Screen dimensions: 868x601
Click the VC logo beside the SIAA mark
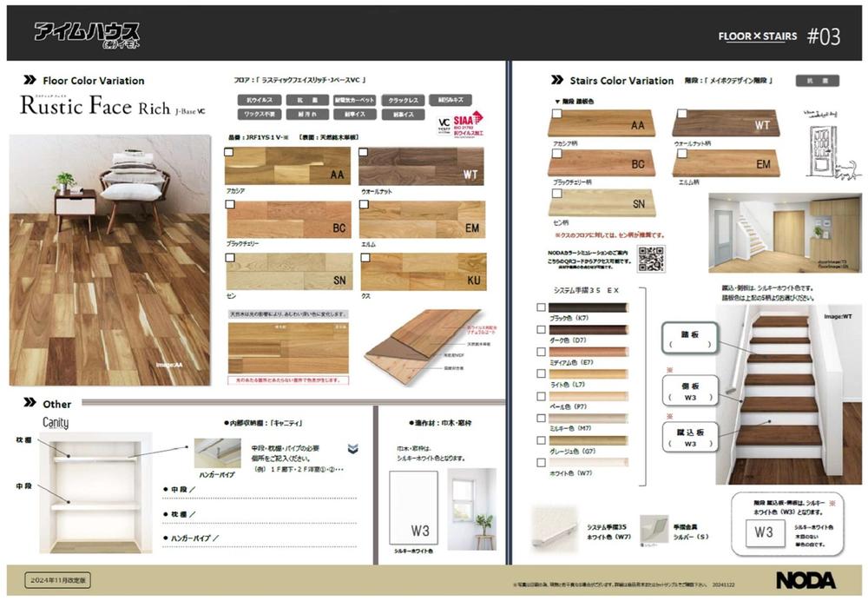click(x=444, y=126)
